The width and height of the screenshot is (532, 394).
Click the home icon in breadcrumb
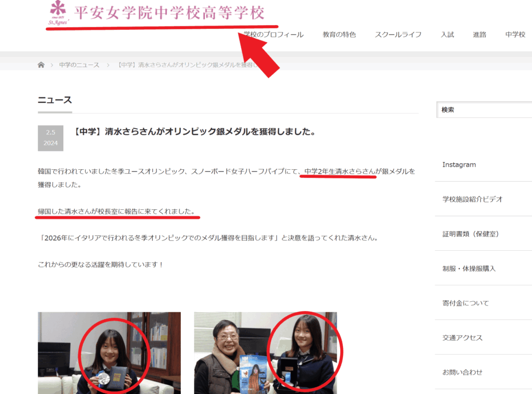(x=41, y=65)
